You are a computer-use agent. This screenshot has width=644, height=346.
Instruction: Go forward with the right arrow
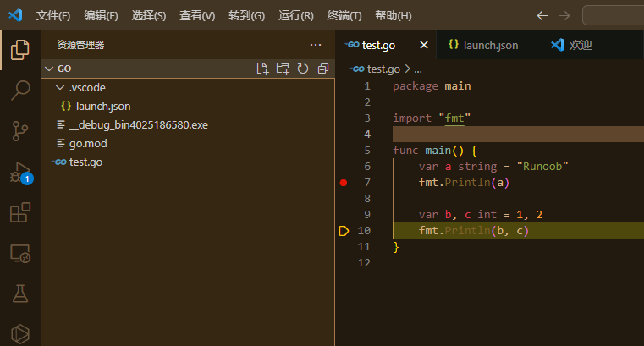[564, 15]
